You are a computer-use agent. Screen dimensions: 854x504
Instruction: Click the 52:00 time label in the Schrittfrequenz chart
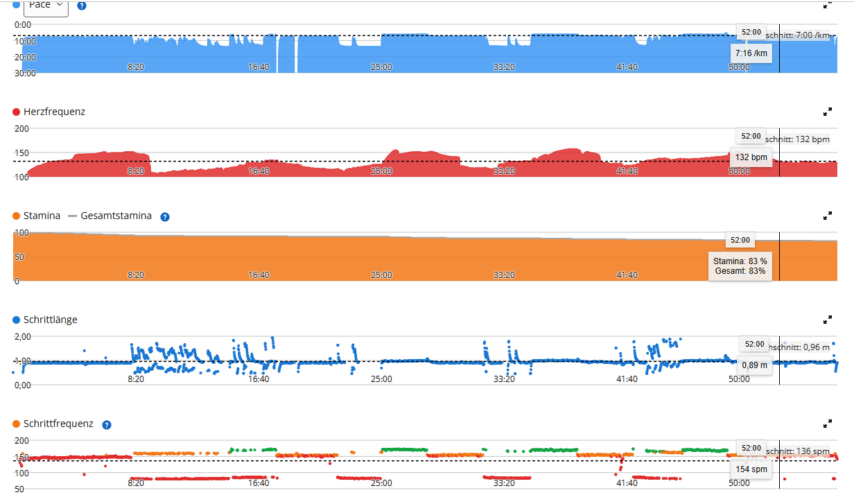click(751, 448)
